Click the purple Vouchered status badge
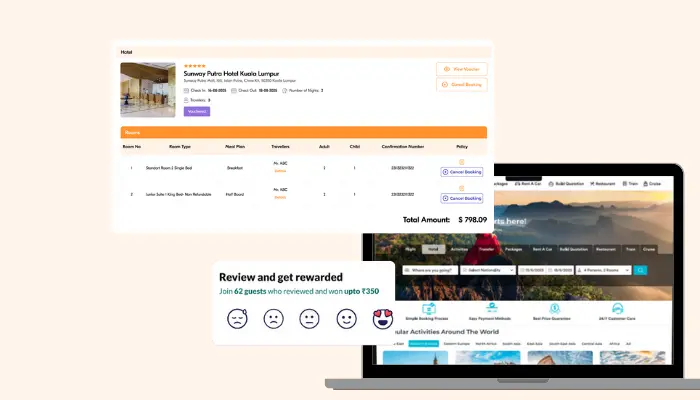 (197, 111)
